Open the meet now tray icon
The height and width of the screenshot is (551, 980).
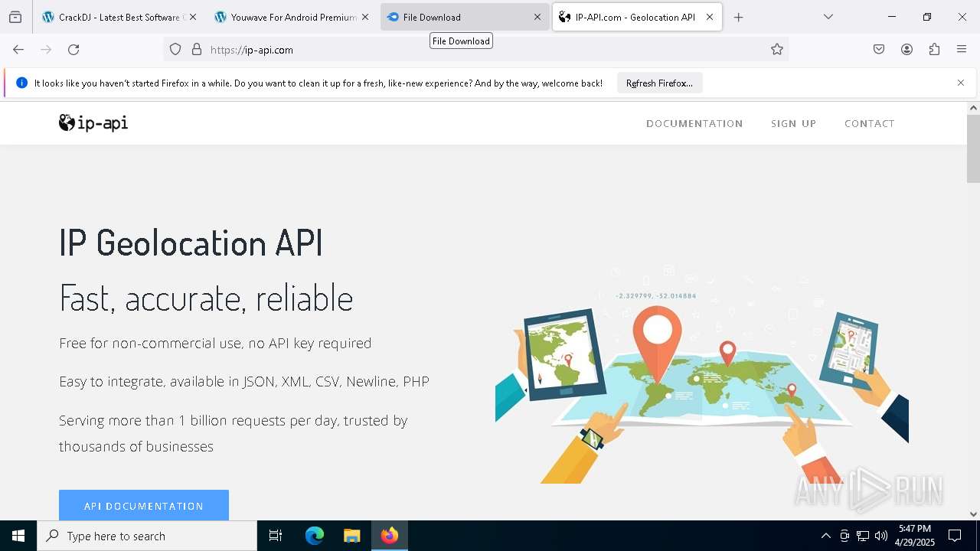pos(844,536)
